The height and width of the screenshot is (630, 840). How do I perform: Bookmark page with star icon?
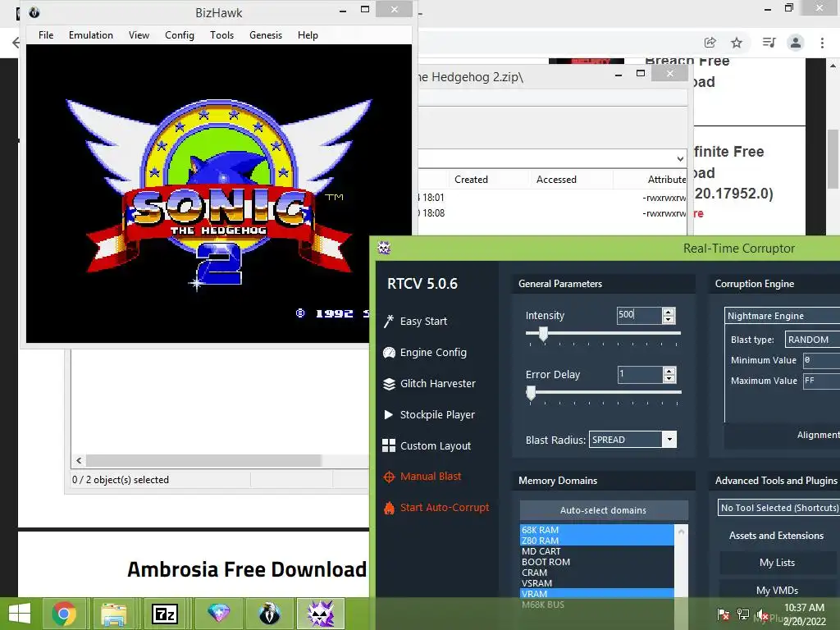tap(737, 43)
